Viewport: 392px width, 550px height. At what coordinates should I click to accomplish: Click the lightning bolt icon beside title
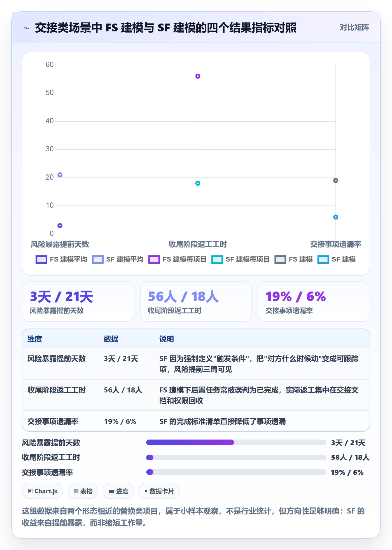click(27, 28)
